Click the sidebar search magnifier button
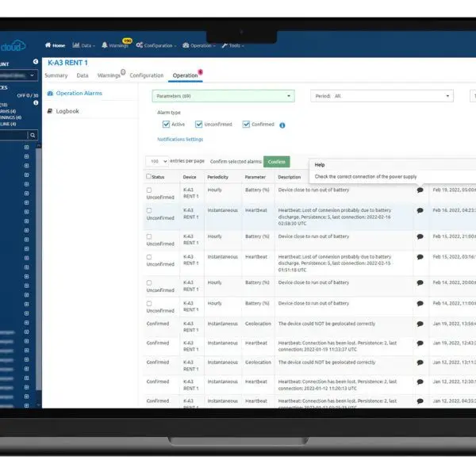This screenshot has width=476, height=476. pos(33,136)
